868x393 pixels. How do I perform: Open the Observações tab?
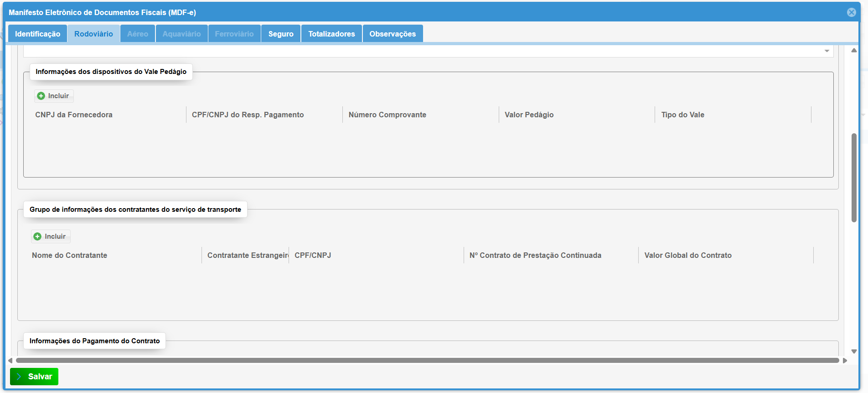click(393, 34)
